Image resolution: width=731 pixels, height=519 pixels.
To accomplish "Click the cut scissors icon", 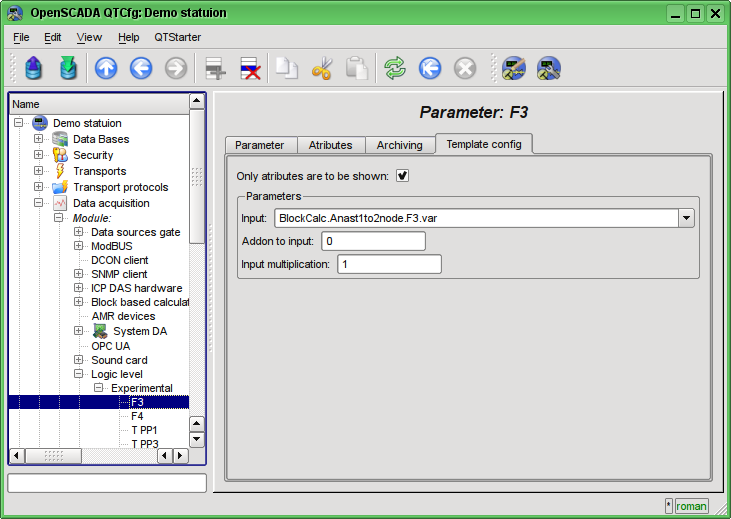I will click(322, 68).
